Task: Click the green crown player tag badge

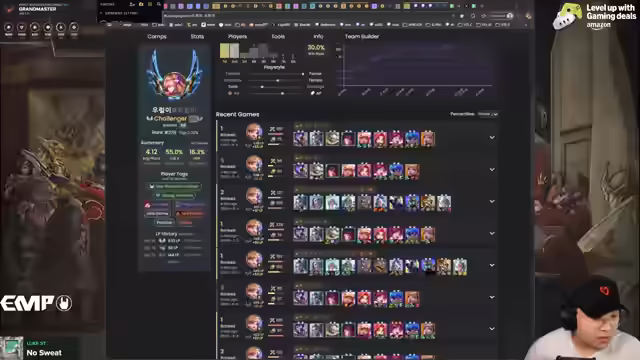Action: [174, 186]
